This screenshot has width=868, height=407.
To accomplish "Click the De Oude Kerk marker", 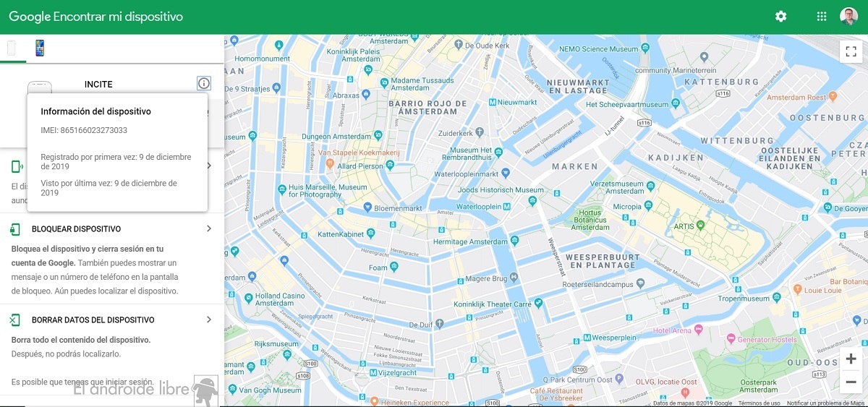I will point(458,46).
